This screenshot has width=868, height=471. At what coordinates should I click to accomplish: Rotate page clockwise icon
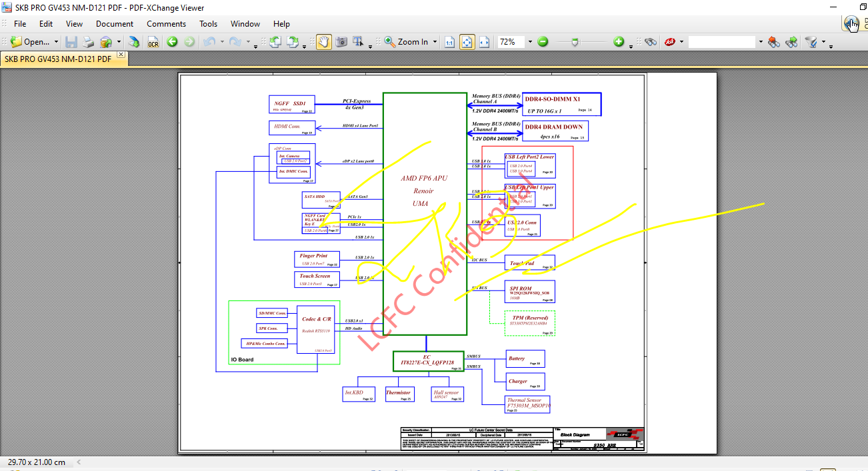293,41
